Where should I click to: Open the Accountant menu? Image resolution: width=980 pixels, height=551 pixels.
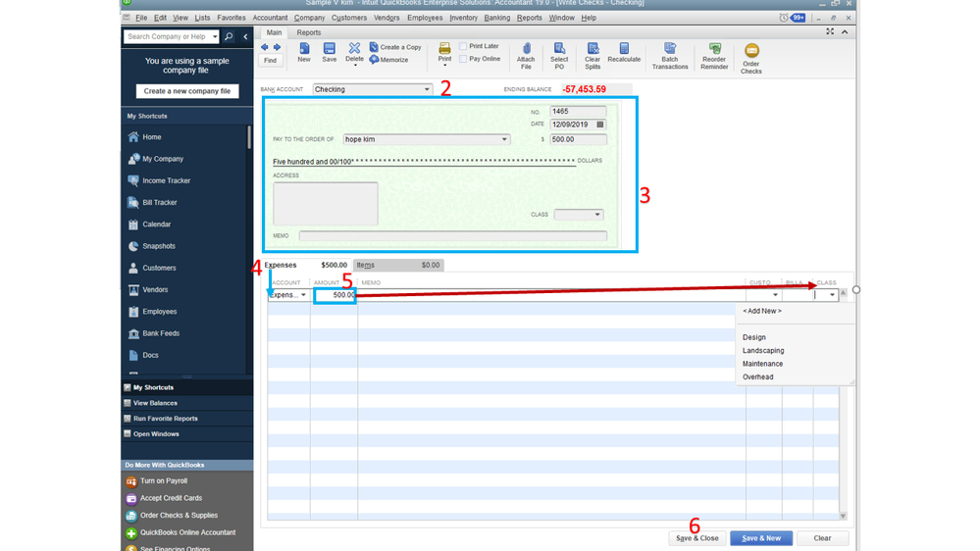(x=270, y=18)
